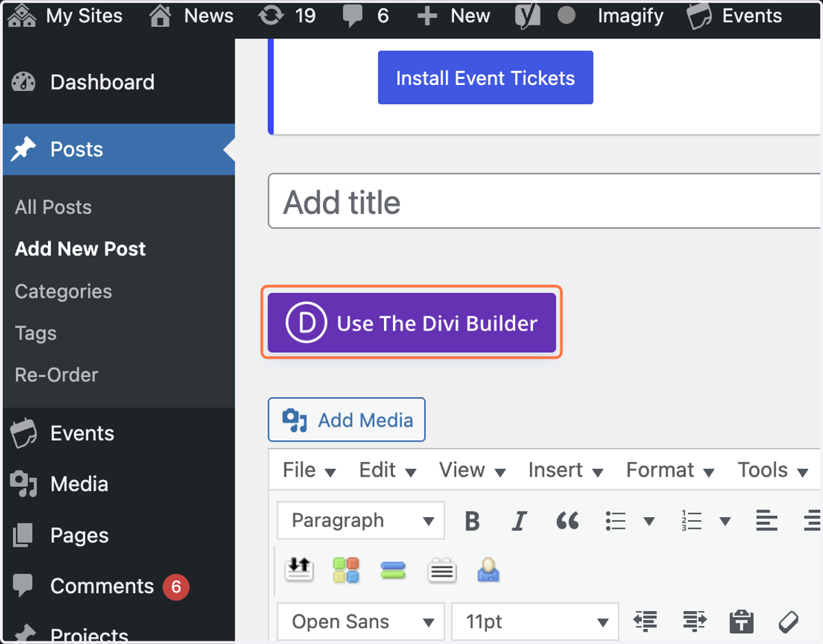Open the Paragraph format dropdown

361,521
